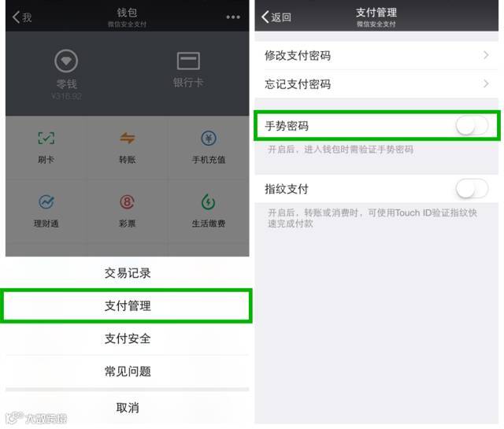
Task: Go back using the 我 back arrow
Action: (22, 17)
